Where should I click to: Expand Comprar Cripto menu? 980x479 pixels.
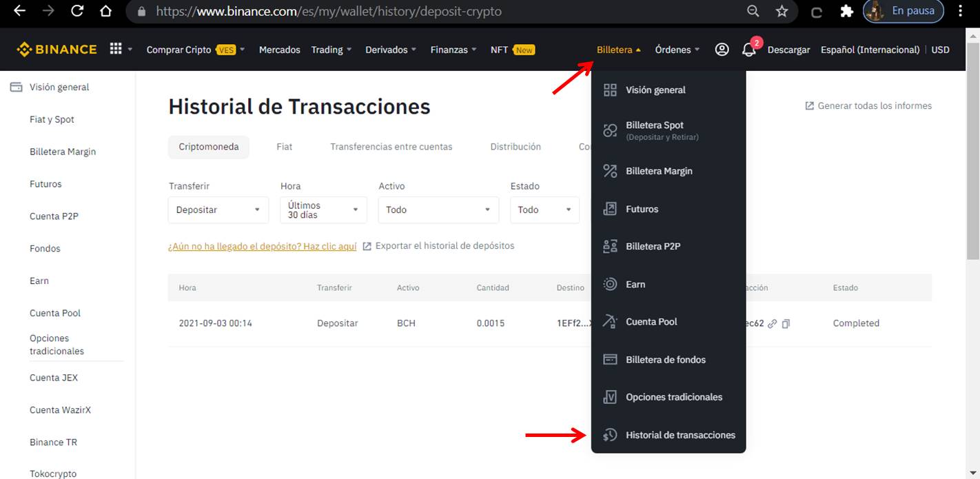(196, 50)
